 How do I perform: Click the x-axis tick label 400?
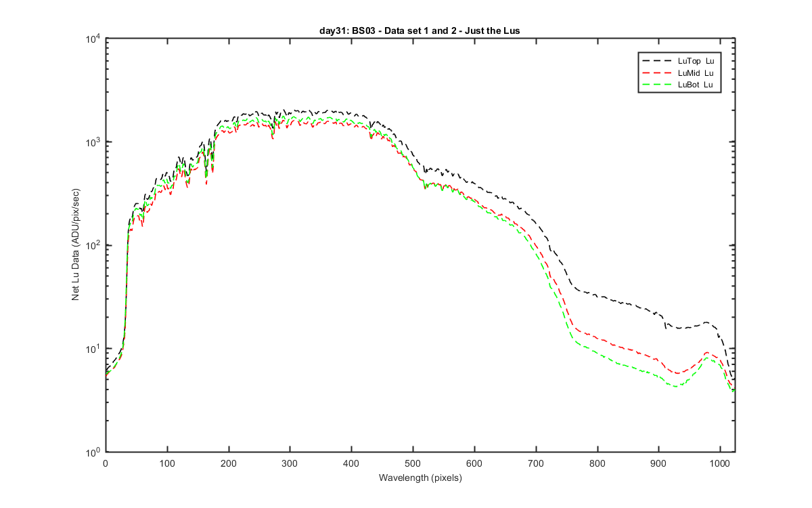pyautogui.click(x=351, y=463)
